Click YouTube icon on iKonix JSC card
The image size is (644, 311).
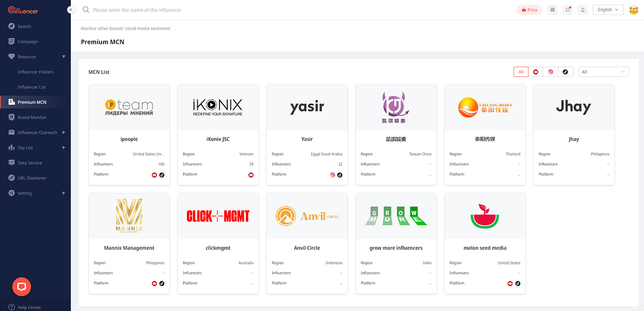[x=251, y=175]
